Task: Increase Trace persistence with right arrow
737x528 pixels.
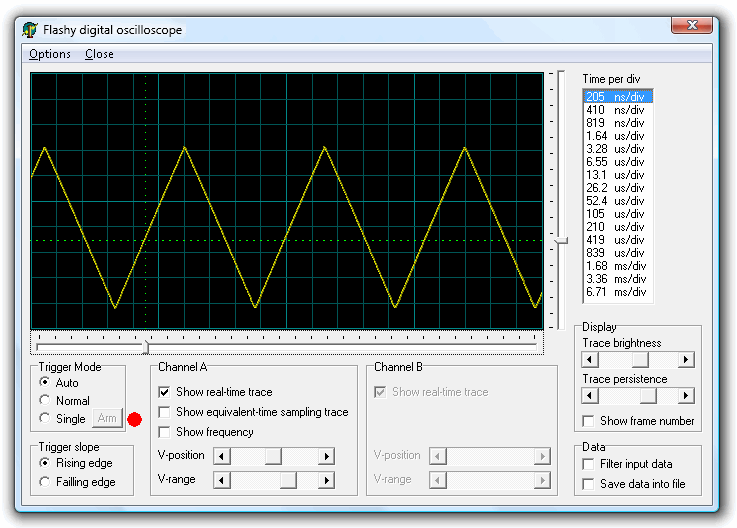Action: coord(686,395)
